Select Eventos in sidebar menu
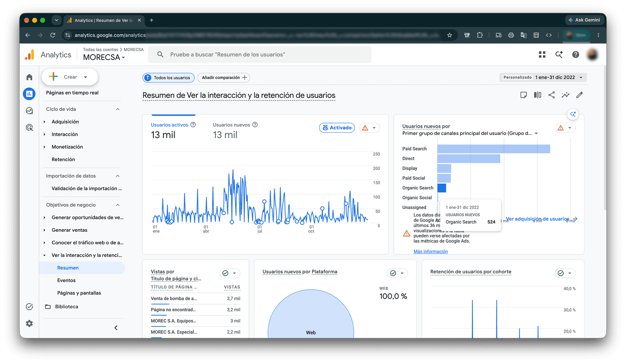626x364 pixels. coord(66,280)
